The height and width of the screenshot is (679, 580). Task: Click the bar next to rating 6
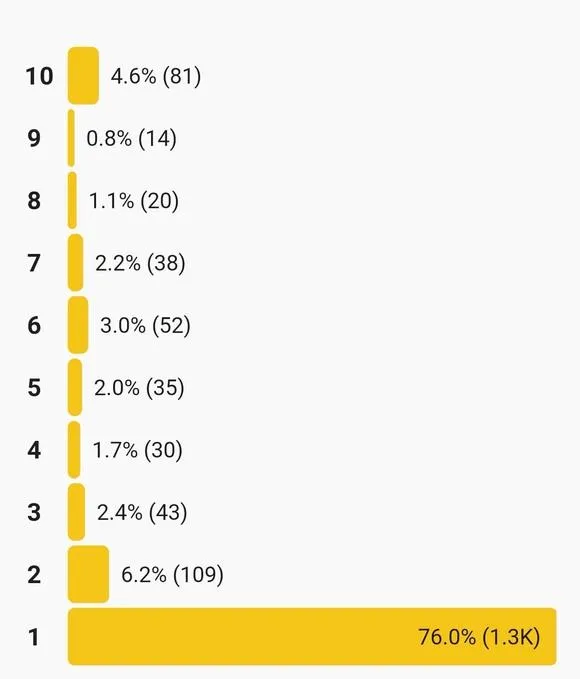click(x=78, y=325)
